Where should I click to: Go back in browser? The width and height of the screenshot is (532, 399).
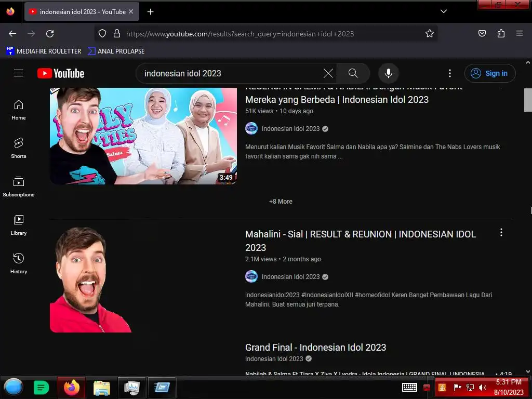12,34
